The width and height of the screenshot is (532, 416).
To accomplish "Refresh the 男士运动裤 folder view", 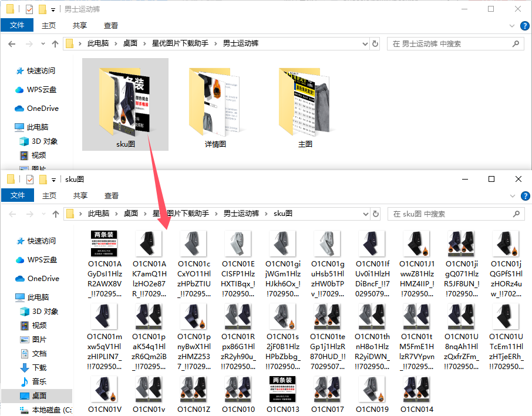I will click(x=375, y=44).
